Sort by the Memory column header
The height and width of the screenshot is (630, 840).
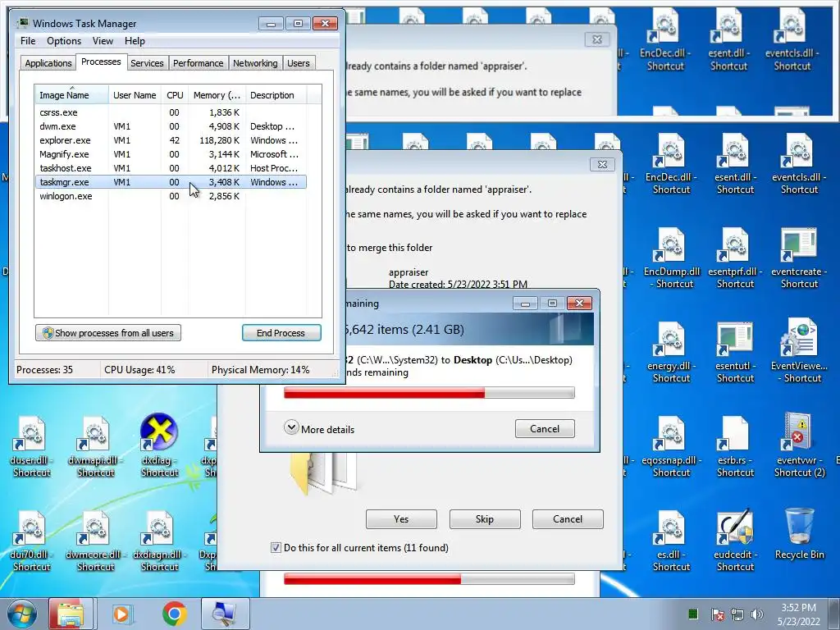217,95
